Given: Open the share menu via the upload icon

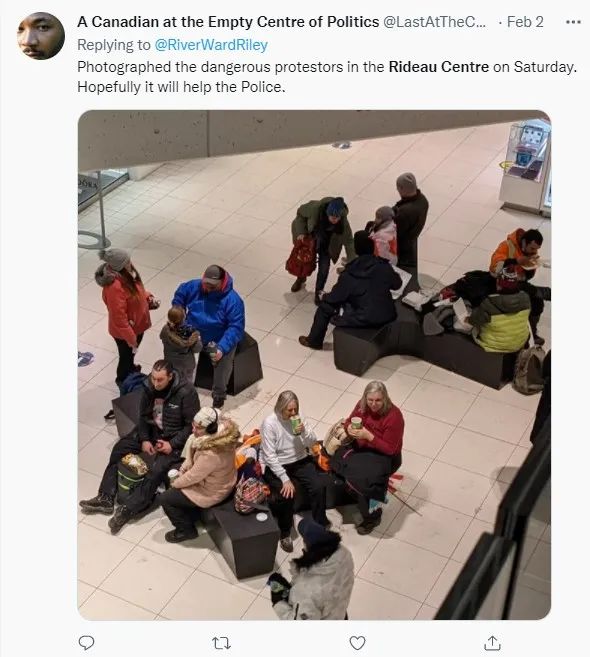Looking at the screenshot, I should coord(492,643).
